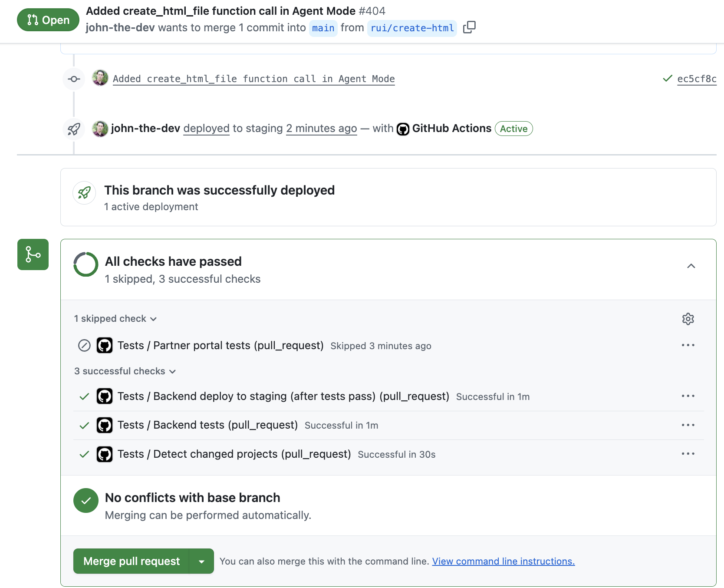Collapse the 1 skipped check list
Viewport: 724px width, 588px height.
pos(115,318)
